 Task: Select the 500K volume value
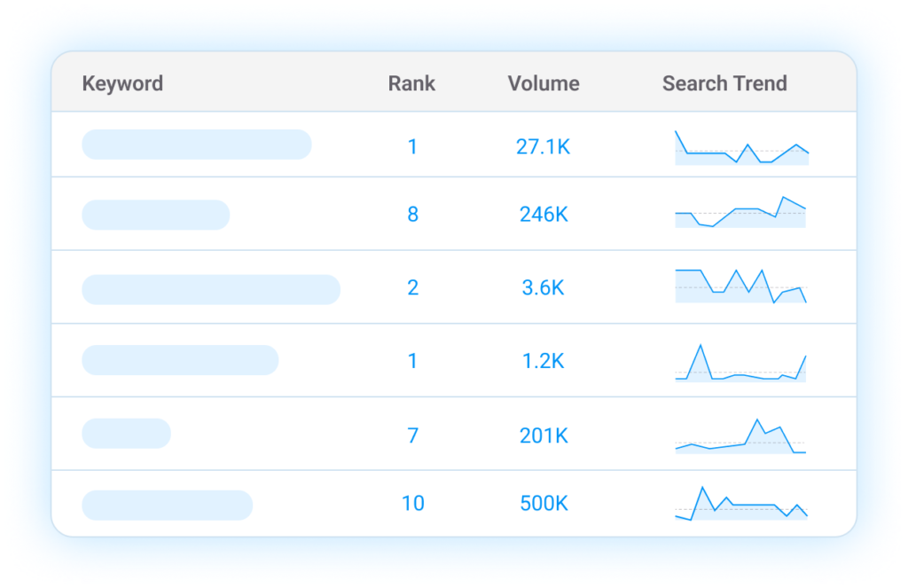click(544, 503)
